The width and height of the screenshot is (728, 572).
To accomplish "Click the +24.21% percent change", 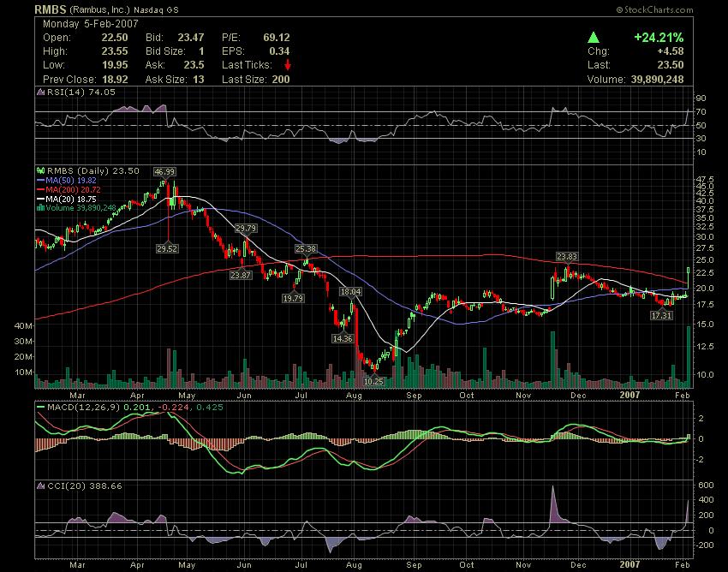I will [x=659, y=38].
